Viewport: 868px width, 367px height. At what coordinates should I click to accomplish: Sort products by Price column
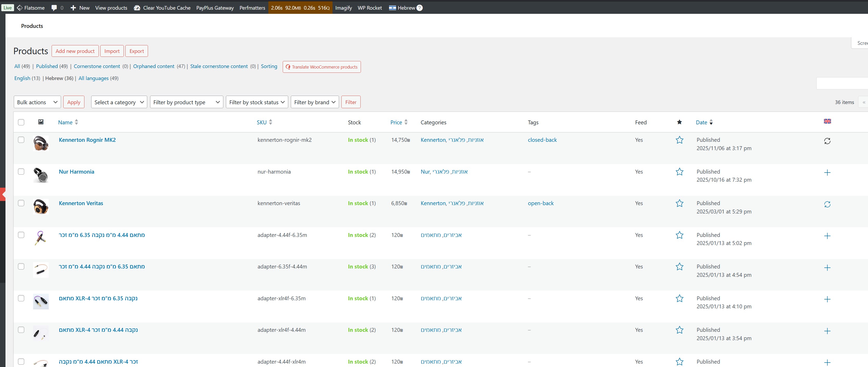[x=396, y=122]
